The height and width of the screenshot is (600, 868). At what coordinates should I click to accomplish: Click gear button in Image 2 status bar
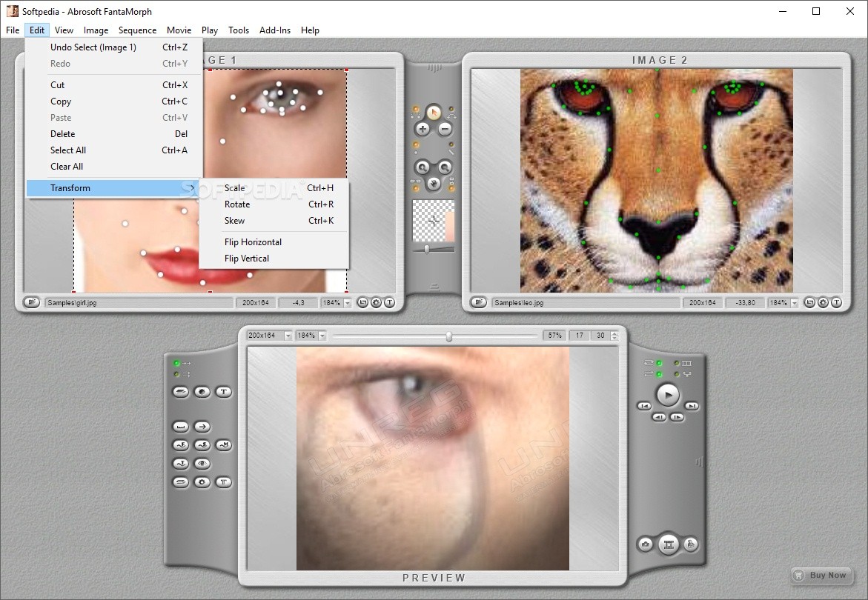point(823,302)
